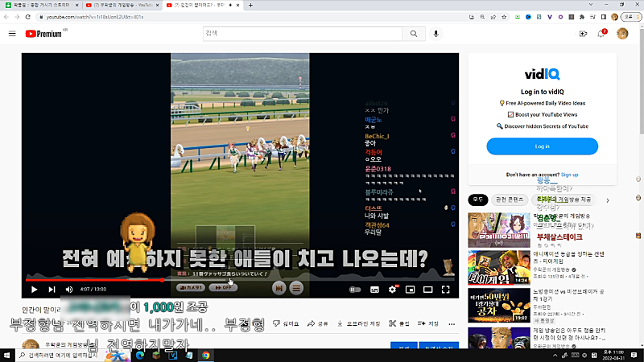644x362 pixels.
Task: Click the voice search microphone icon
Action: pyautogui.click(x=436, y=34)
